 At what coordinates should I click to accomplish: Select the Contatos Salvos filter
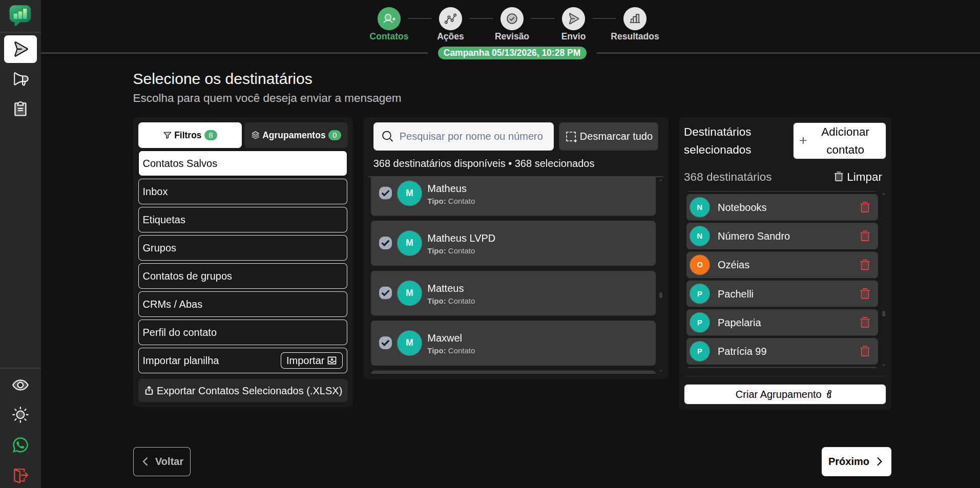[243, 163]
